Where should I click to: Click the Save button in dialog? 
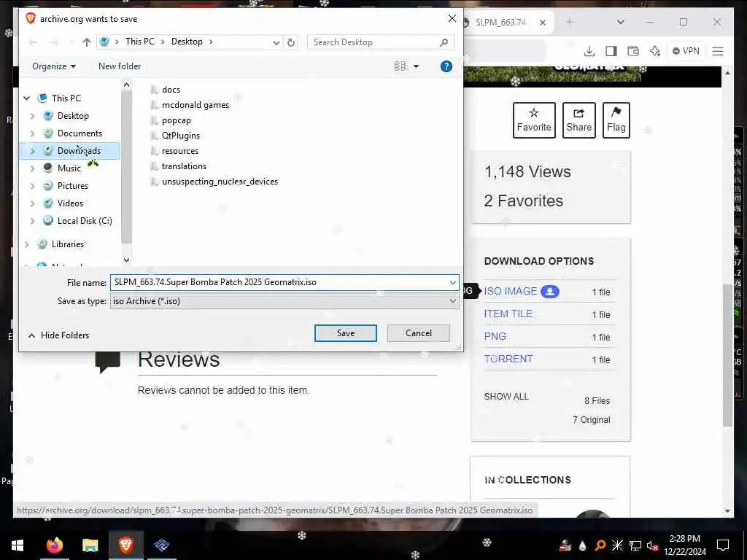tap(345, 333)
